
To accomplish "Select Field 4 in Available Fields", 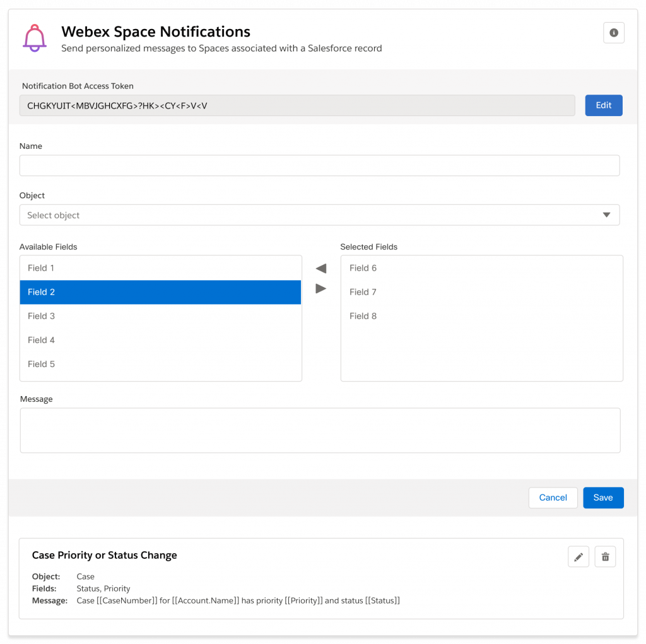I will (x=161, y=340).
